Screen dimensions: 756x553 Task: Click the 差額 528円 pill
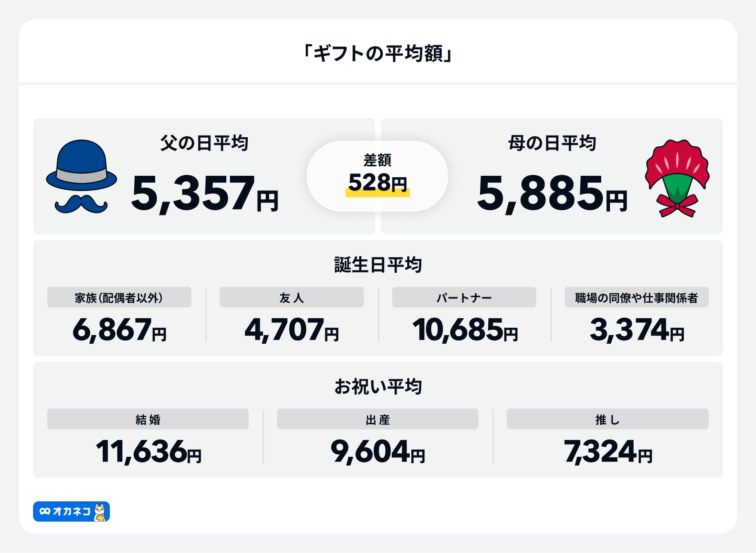click(x=377, y=176)
